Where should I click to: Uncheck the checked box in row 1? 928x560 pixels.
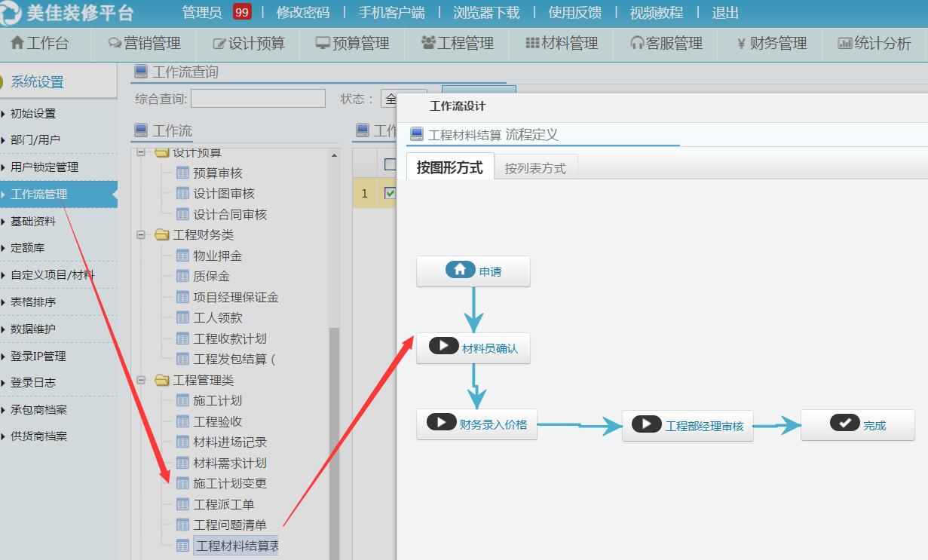pyautogui.click(x=390, y=194)
